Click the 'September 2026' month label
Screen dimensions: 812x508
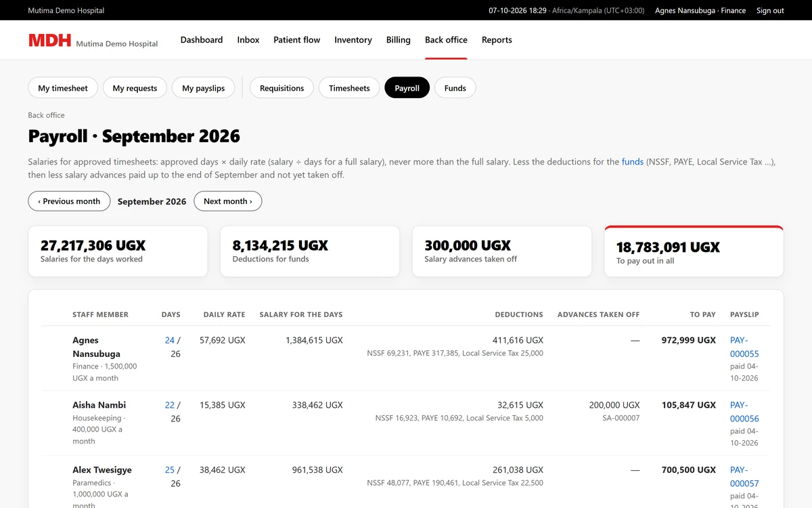point(152,202)
